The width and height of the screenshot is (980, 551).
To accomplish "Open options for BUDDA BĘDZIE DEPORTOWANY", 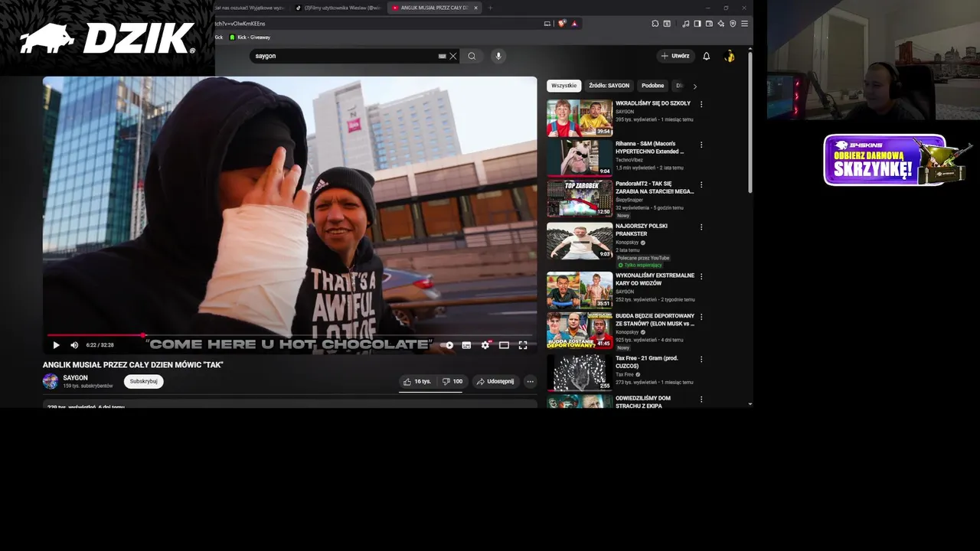I will pyautogui.click(x=701, y=317).
